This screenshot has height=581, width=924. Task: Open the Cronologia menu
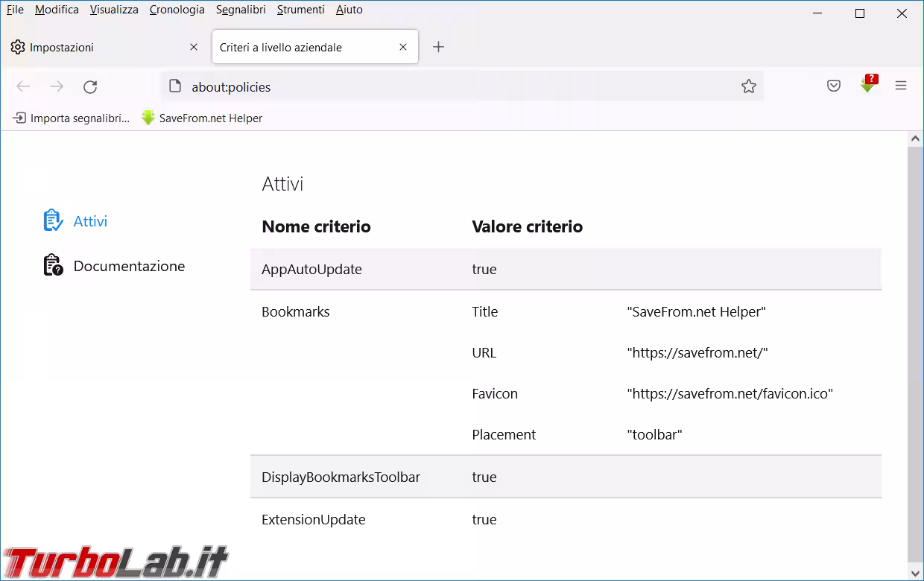[x=177, y=10]
